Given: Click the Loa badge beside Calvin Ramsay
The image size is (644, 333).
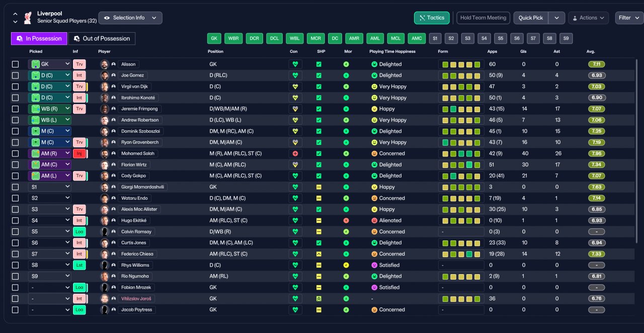Looking at the screenshot, I should pyautogui.click(x=79, y=232).
